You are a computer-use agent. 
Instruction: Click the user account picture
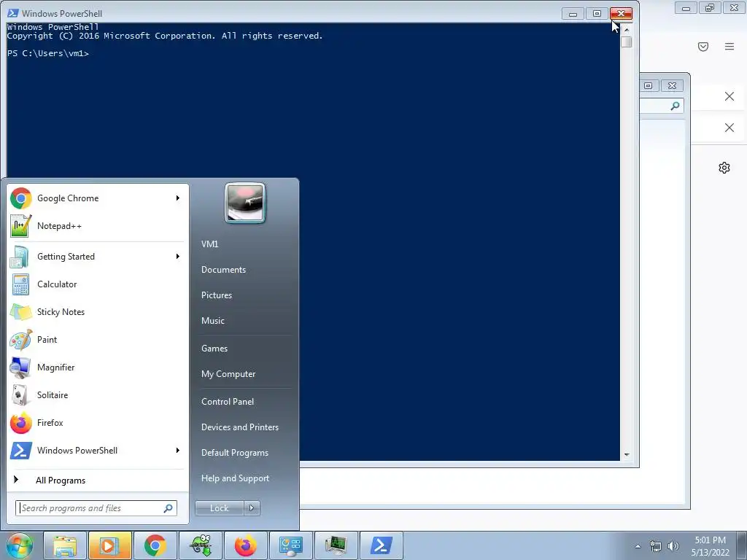tap(245, 203)
